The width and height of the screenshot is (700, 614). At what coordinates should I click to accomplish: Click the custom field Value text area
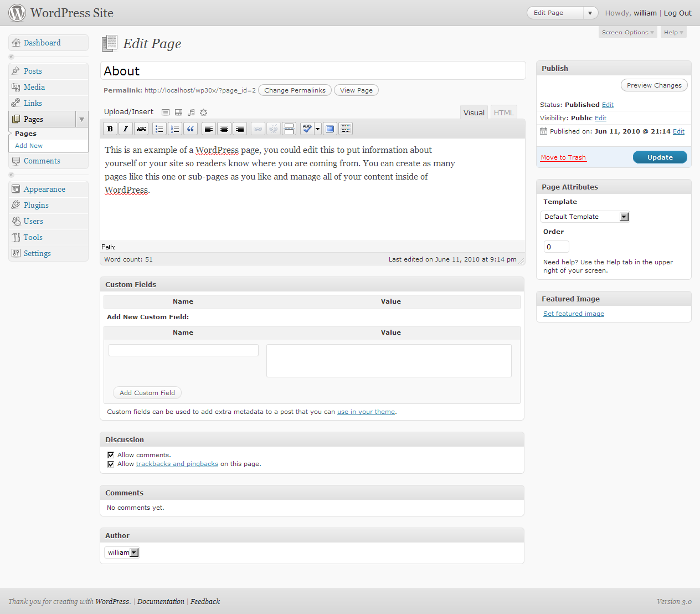click(x=389, y=361)
